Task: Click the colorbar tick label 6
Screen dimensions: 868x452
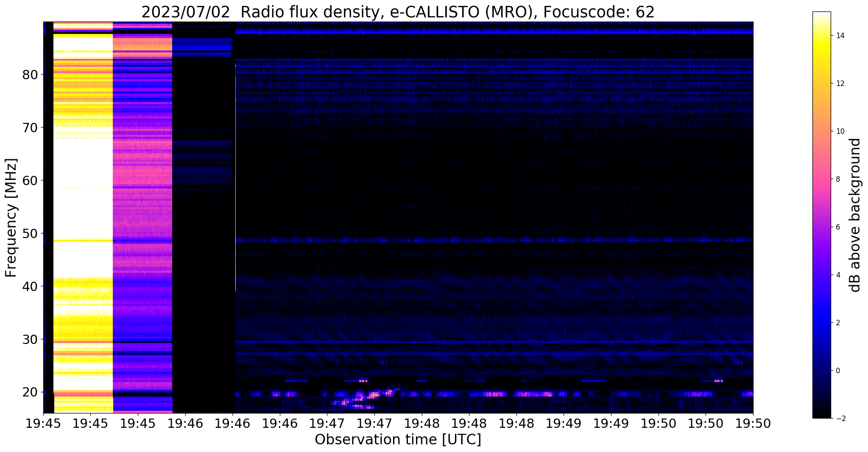Action: 837,227
